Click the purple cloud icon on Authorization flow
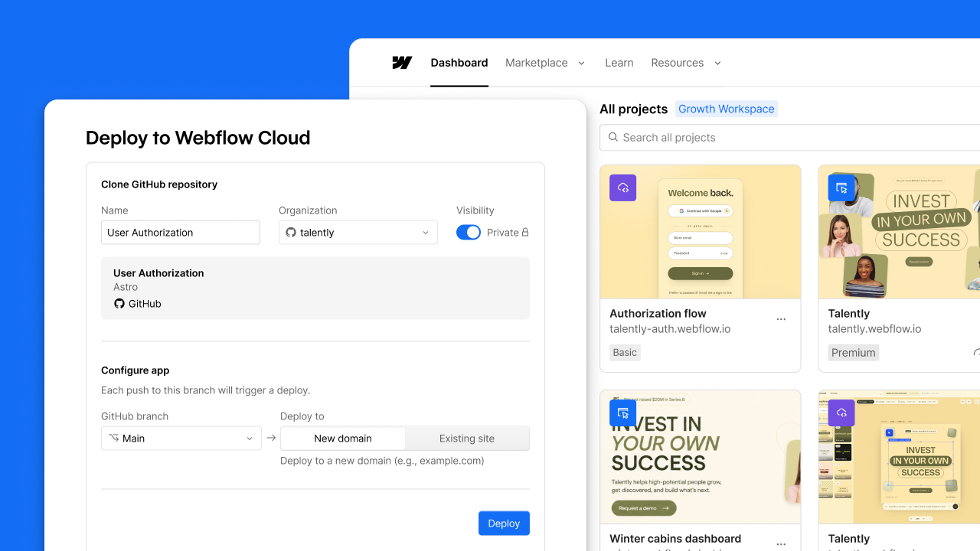 click(x=622, y=187)
